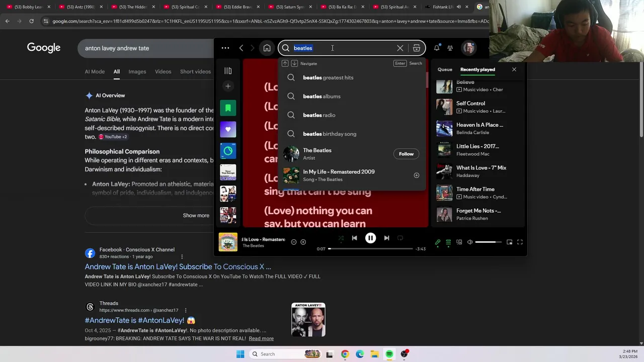Viewport: 644px width, 362px height.
Task: Open Google AI Mode tab
Action: [95, 71]
